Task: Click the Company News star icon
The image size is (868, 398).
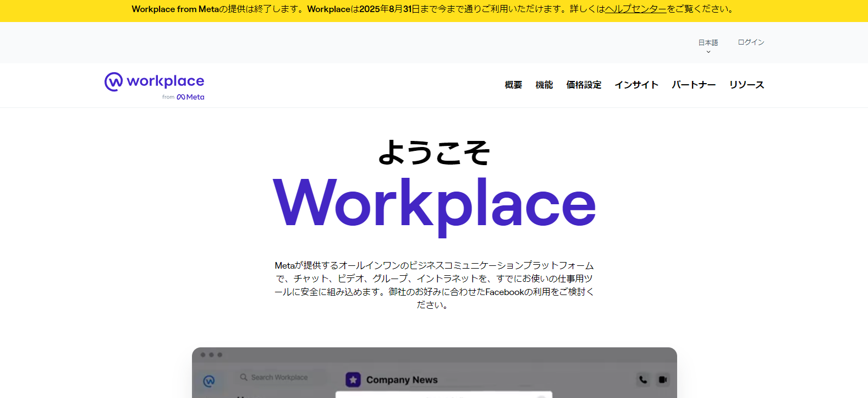Action: tap(353, 379)
